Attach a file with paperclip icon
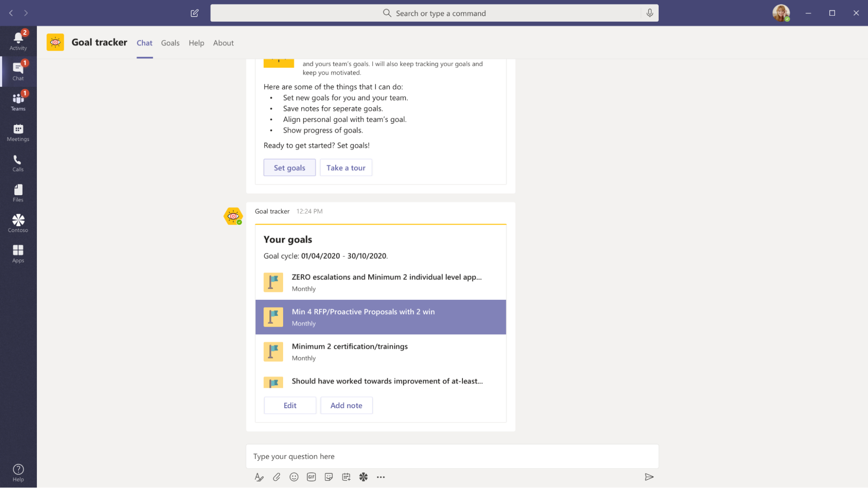 [x=277, y=477]
